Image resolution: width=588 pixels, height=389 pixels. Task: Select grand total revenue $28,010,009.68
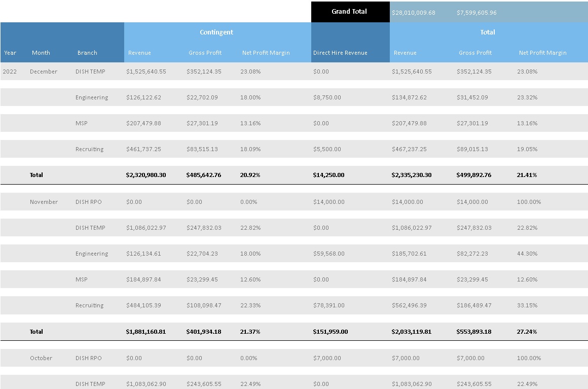413,13
